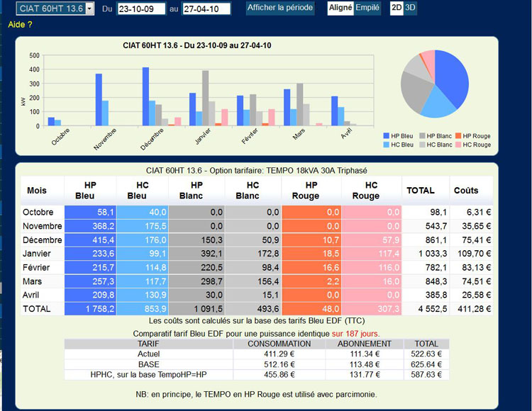Open the Aide ? help link

(20, 25)
